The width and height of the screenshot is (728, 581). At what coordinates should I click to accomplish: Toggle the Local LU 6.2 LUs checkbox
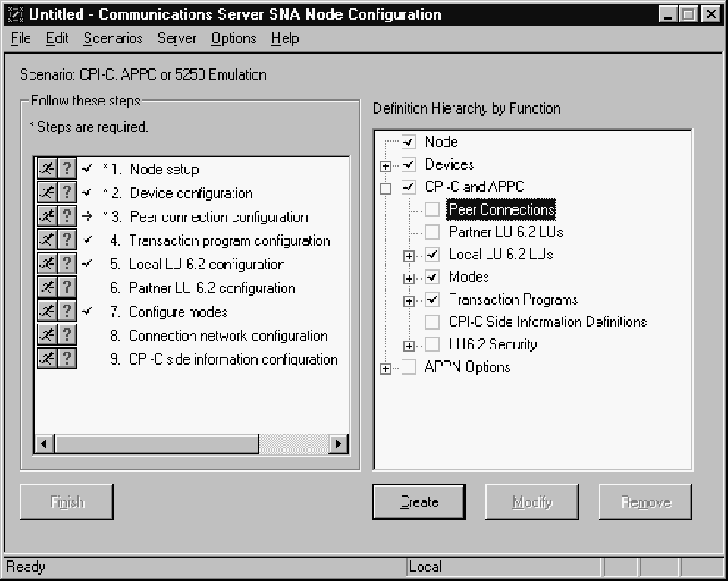click(432, 255)
